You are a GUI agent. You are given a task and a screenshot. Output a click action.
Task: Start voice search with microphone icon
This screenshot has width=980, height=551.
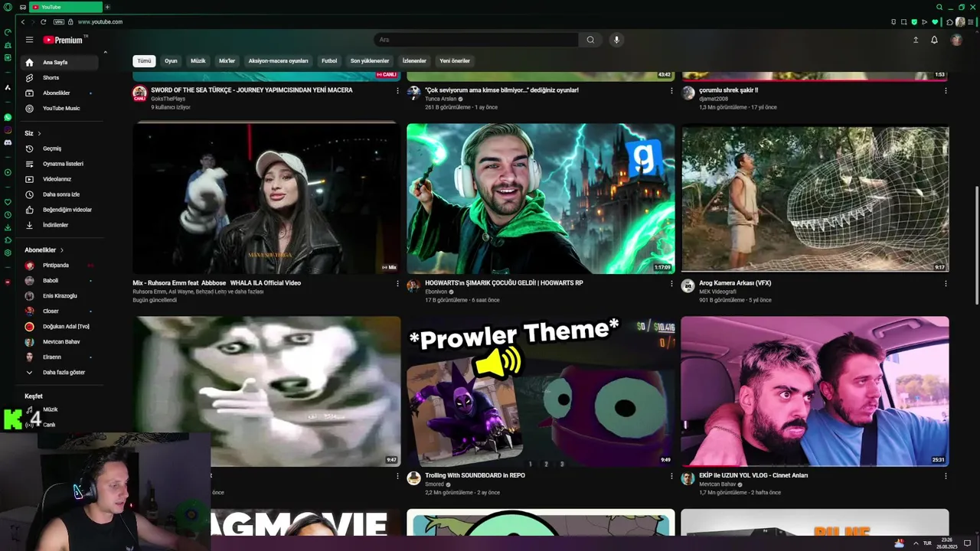616,40
